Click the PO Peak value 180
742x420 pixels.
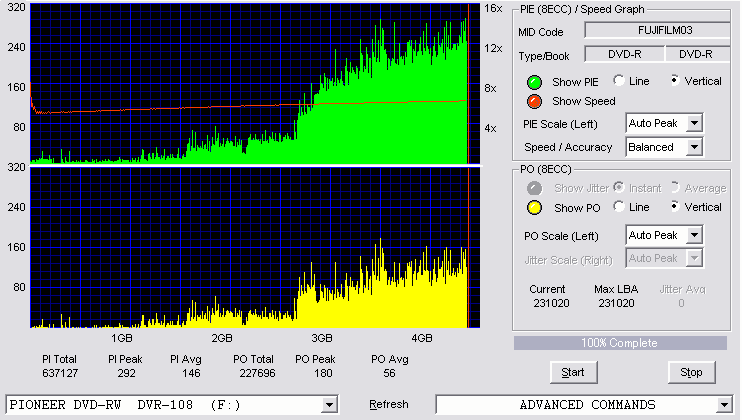[323, 373]
